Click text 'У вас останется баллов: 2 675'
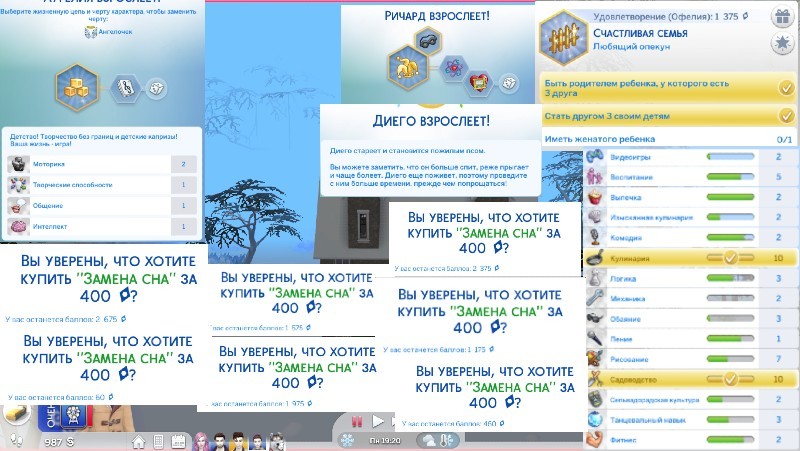 point(66,319)
